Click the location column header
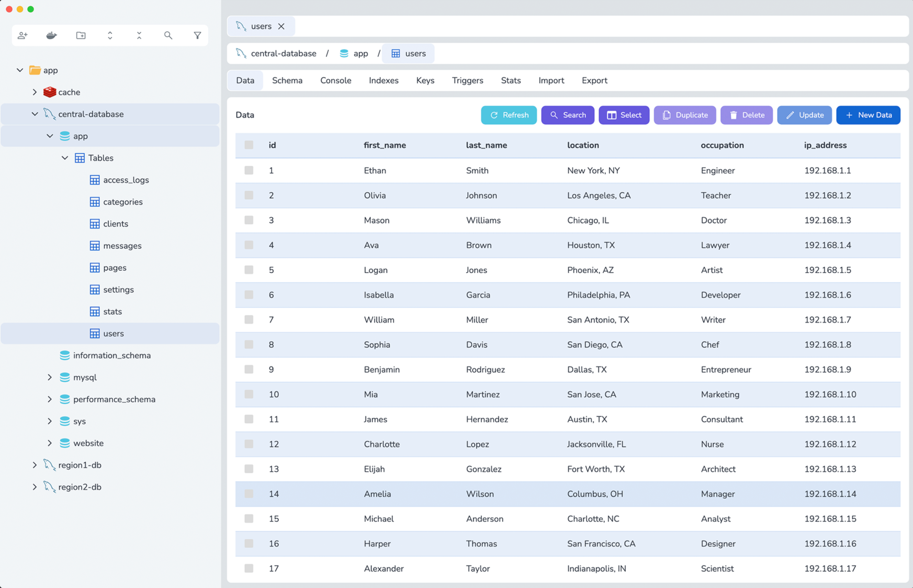 pos(583,145)
